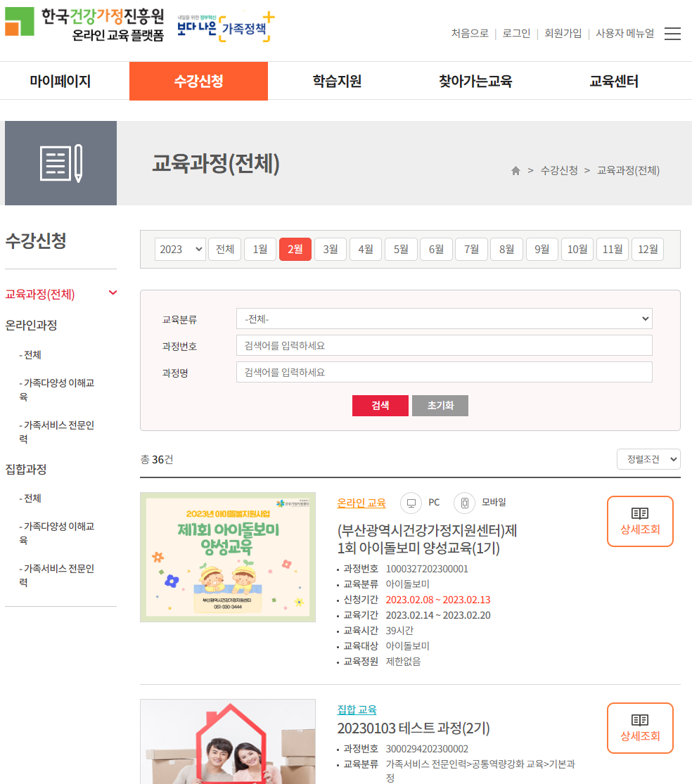Open the 정렬조건 sorting dropdown

tap(647, 458)
